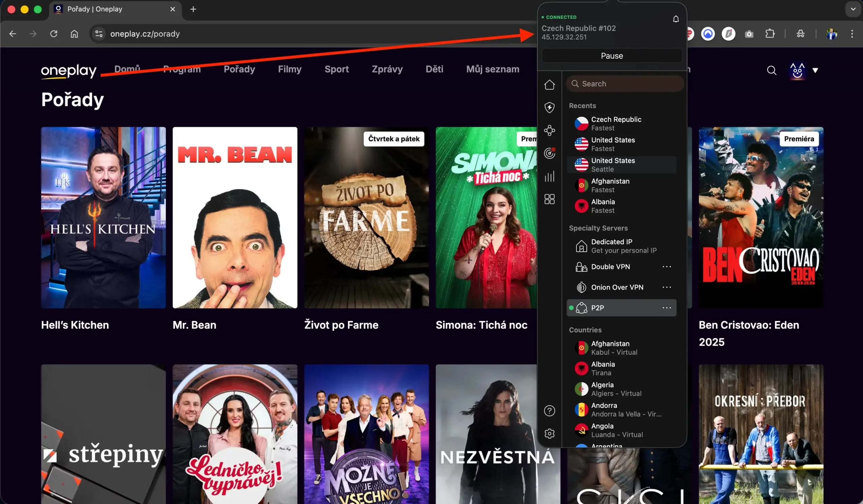Select the Meshnet icon in NordVPN sidebar

pyautogui.click(x=549, y=130)
